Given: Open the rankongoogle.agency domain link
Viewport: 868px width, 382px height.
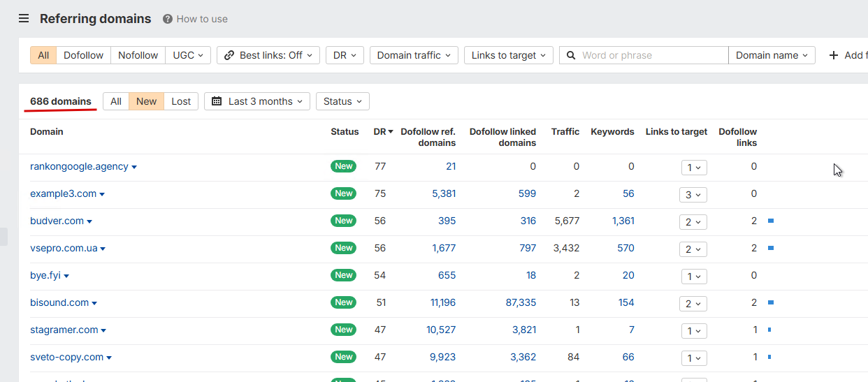Looking at the screenshot, I should (x=79, y=166).
